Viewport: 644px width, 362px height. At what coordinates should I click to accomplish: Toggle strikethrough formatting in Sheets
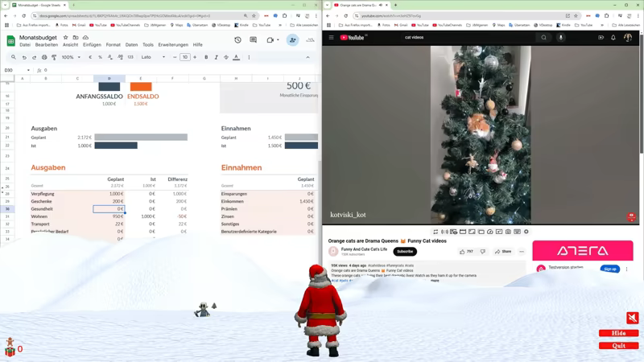tap(226, 57)
